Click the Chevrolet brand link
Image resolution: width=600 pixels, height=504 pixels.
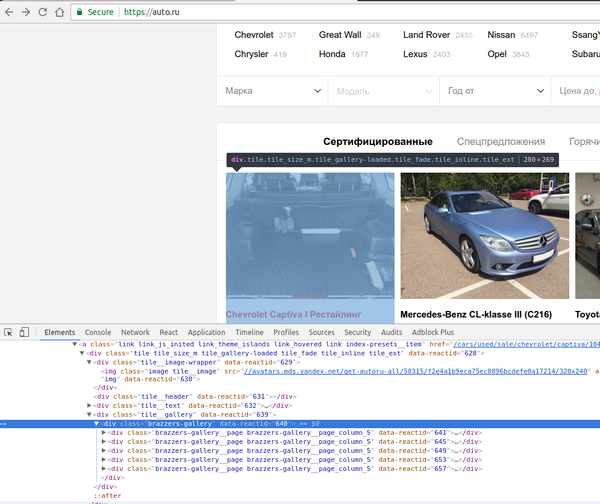pos(255,35)
